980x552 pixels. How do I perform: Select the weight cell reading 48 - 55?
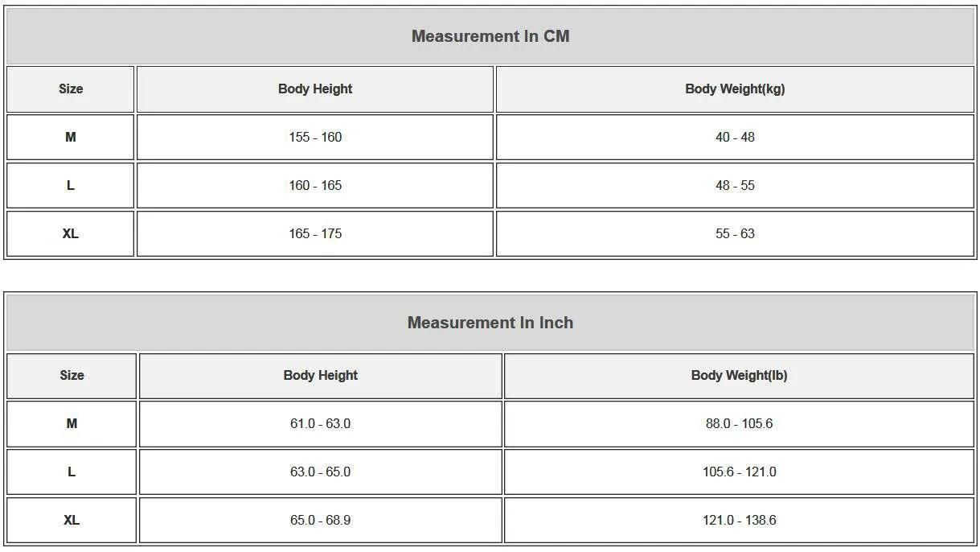pyautogui.click(x=735, y=185)
